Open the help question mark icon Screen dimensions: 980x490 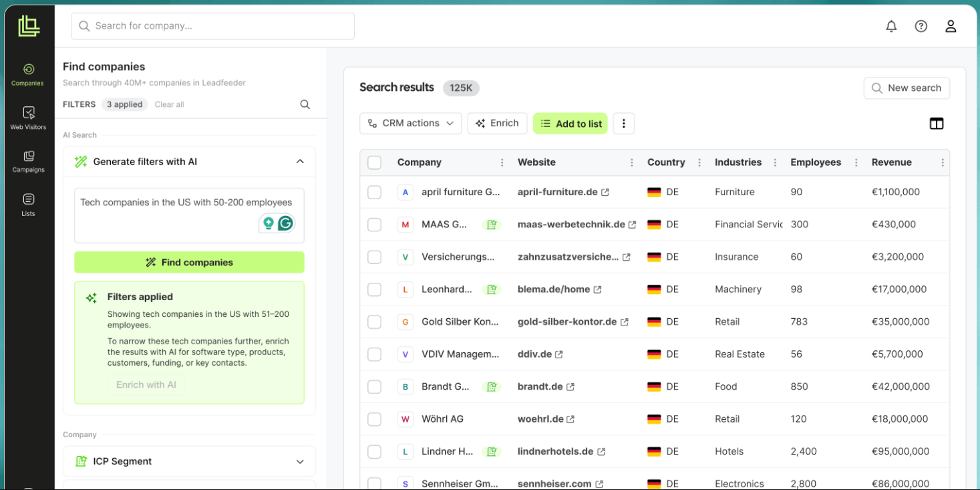(x=921, y=26)
